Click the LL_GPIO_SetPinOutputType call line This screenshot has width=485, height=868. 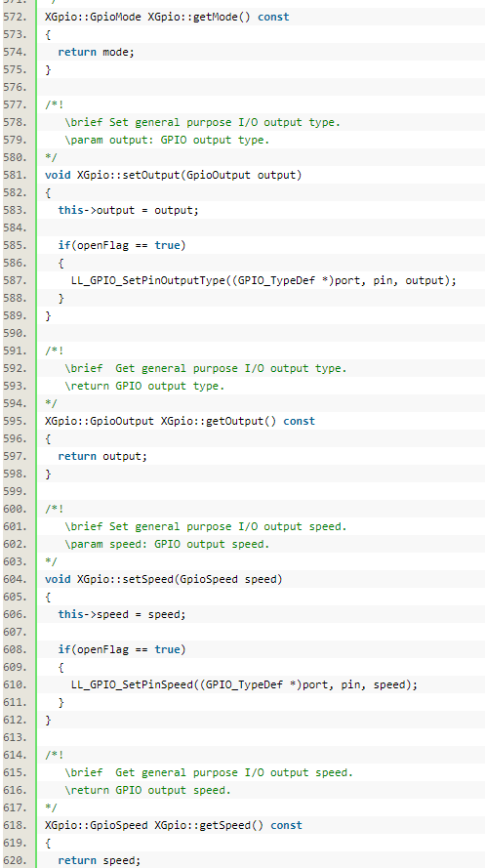coord(263,280)
